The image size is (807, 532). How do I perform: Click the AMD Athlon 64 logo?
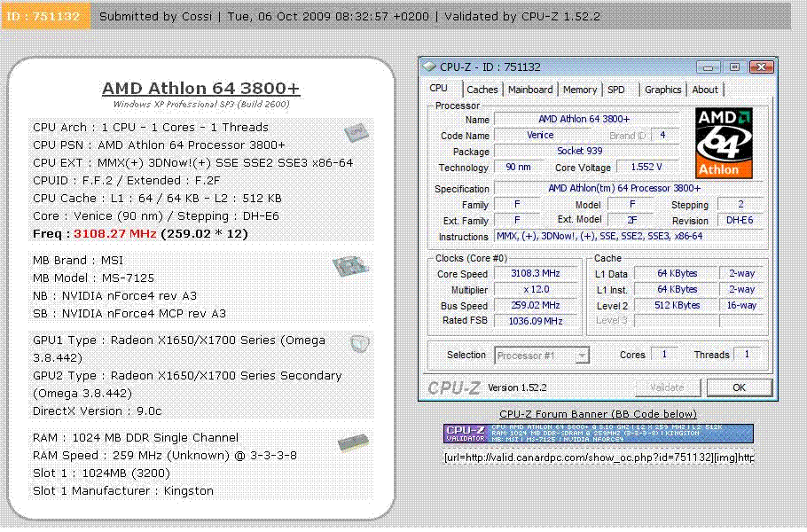click(x=724, y=143)
